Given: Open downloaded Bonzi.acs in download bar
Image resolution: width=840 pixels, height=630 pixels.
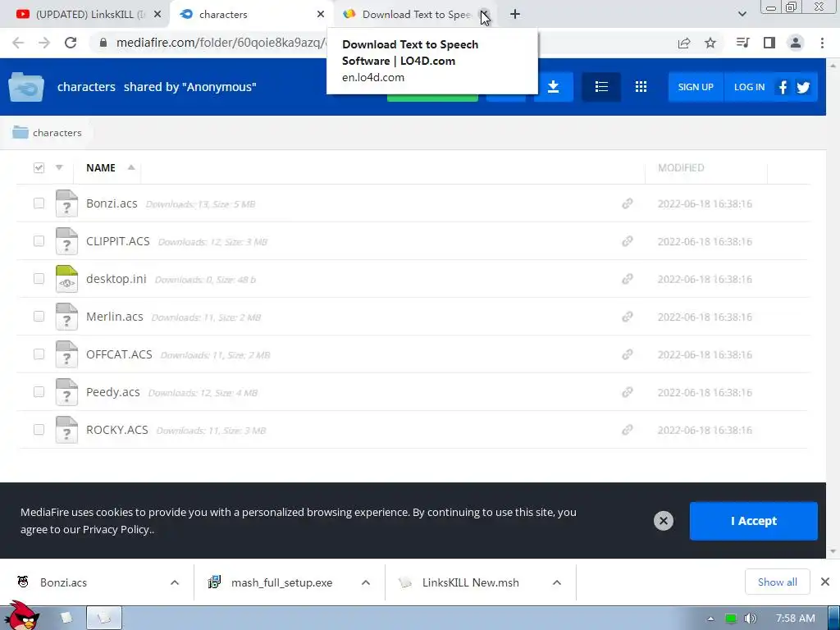Looking at the screenshot, I should click(x=91, y=582).
